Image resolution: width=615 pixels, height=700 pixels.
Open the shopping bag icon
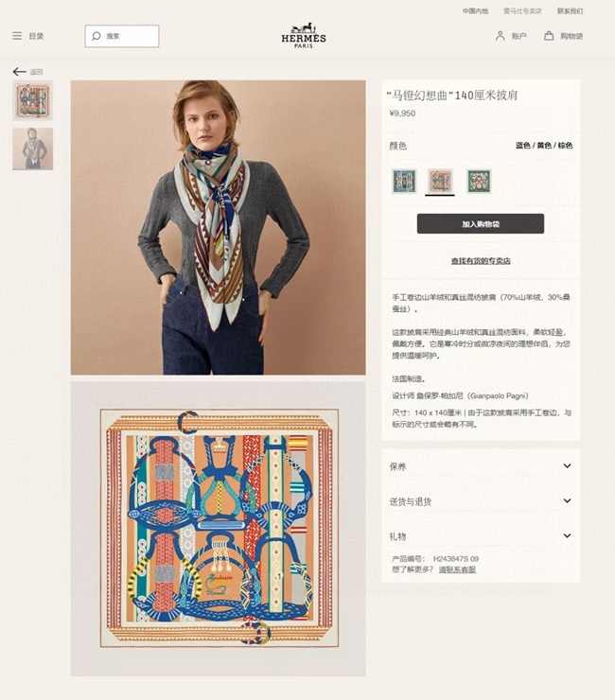549,36
